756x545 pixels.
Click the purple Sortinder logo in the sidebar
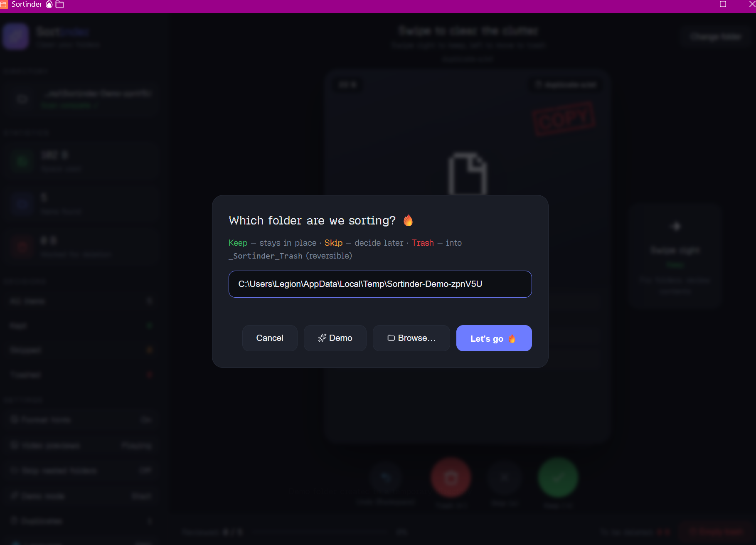(15, 37)
